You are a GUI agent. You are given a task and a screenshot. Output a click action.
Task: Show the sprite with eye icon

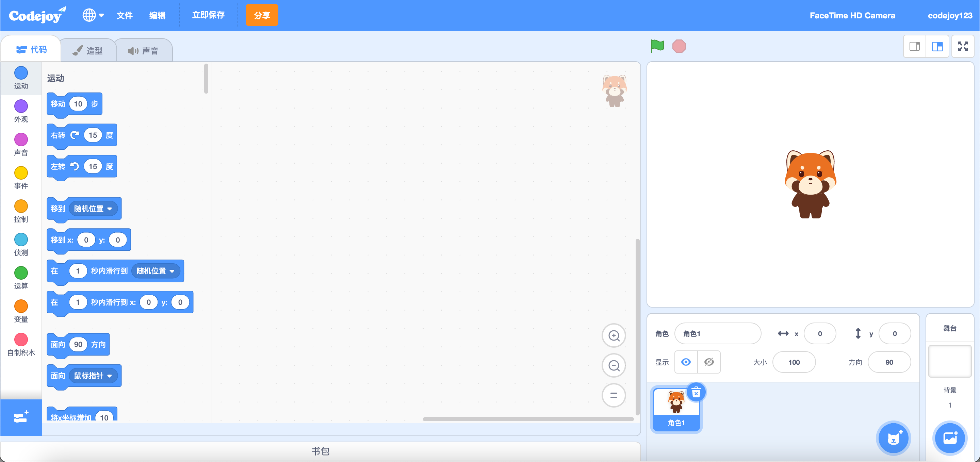pyautogui.click(x=686, y=362)
